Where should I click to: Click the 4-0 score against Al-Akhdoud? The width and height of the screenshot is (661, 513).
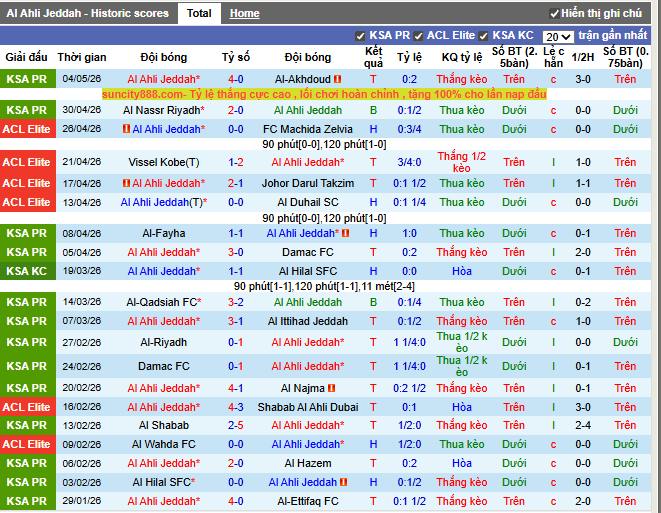[x=236, y=79]
